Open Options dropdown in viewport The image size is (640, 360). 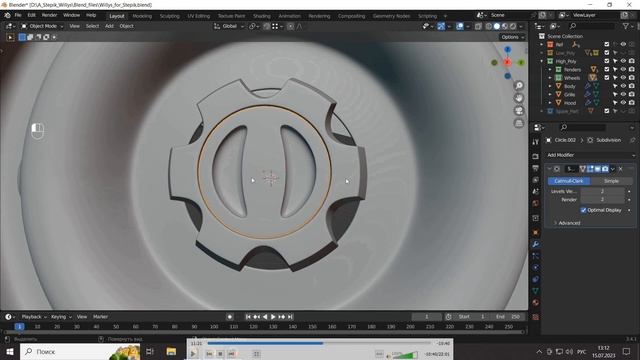(513, 37)
